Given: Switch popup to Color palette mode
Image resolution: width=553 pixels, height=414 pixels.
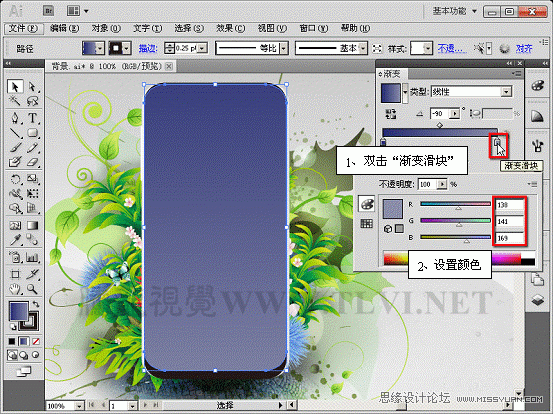Looking at the screenshot, I should (366, 204).
